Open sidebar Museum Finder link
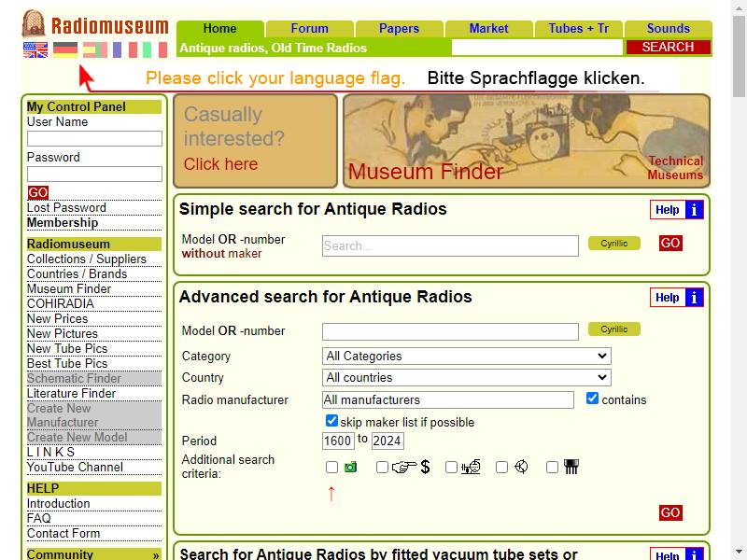747x560 pixels. [x=69, y=289]
